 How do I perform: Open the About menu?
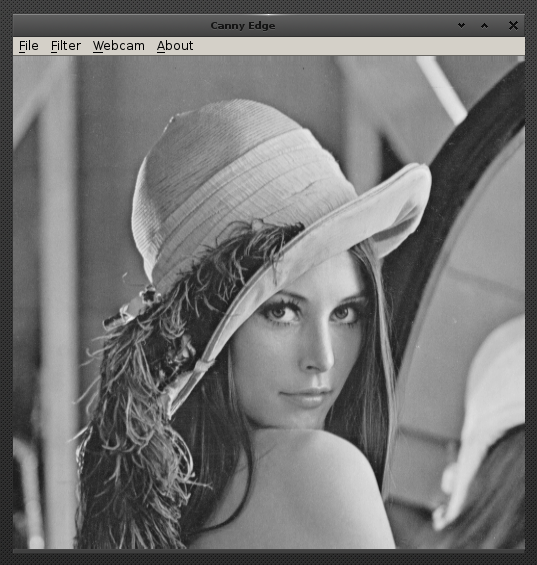click(x=175, y=46)
